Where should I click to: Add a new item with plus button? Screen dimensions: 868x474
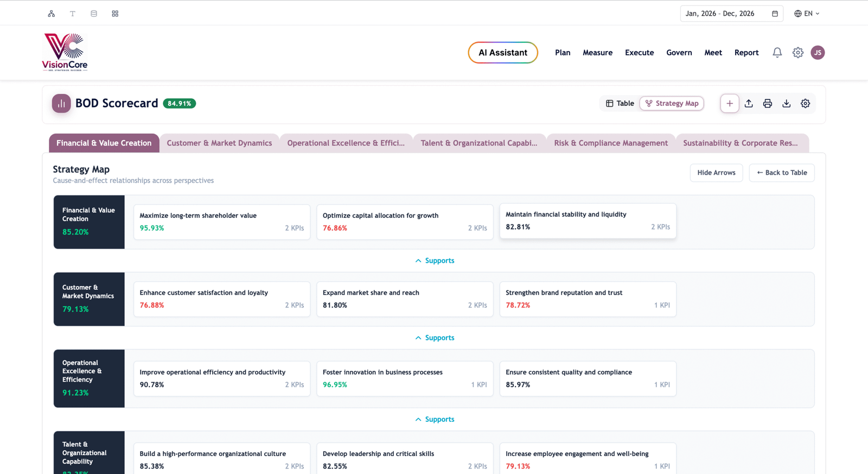pyautogui.click(x=730, y=103)
